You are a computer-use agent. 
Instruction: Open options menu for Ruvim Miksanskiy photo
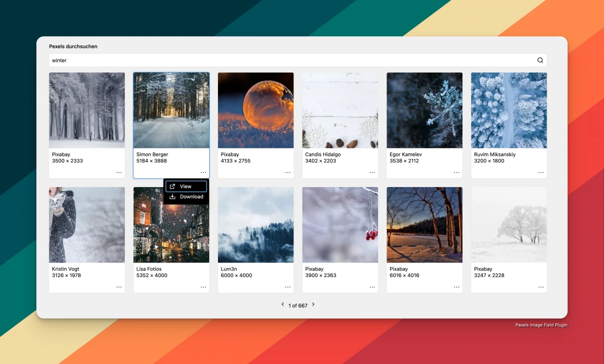click(x=541, y=172)
